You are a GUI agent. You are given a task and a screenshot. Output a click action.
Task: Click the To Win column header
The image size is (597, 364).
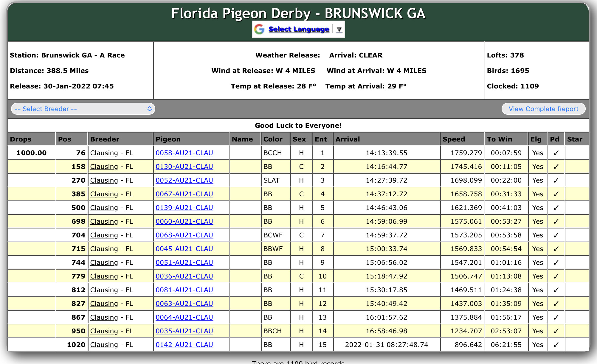(499, 139)
